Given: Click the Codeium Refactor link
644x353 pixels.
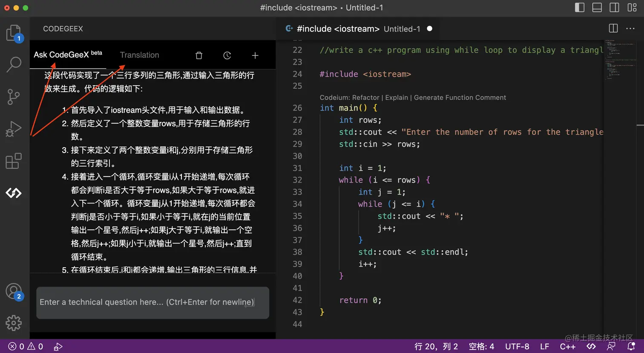Looking at the screenshot, I should click(365, 97).
